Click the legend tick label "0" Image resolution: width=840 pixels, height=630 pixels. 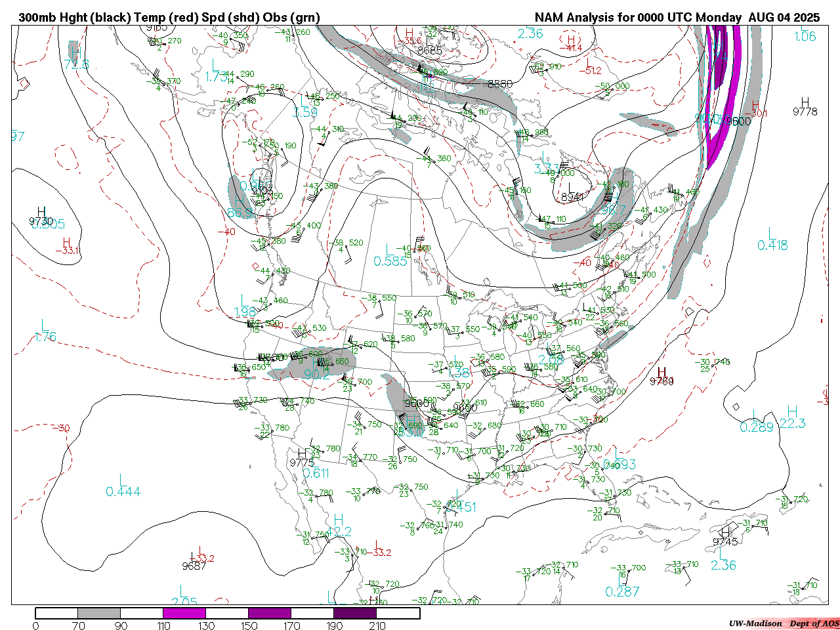point(35,625)
